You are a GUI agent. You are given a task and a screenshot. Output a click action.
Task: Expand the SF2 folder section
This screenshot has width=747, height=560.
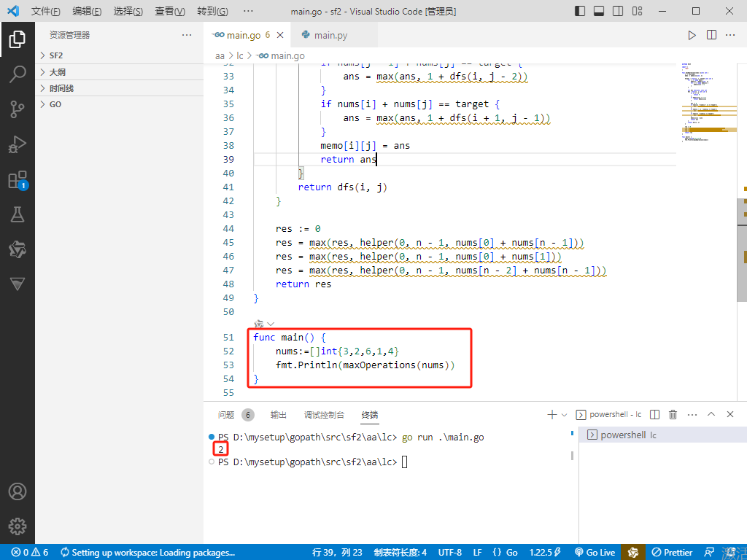[x=119, y=55]
